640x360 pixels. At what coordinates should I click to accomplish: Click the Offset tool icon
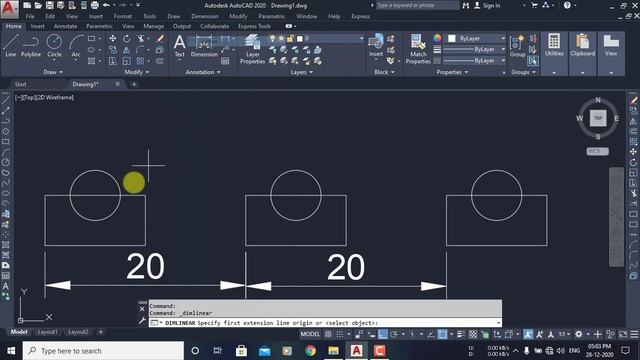[160, 61]
